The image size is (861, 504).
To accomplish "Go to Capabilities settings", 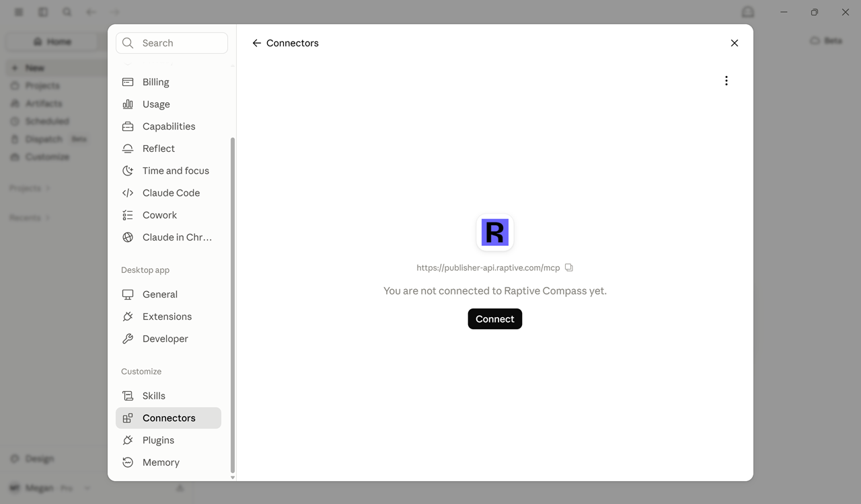I will tap(168, 126).
